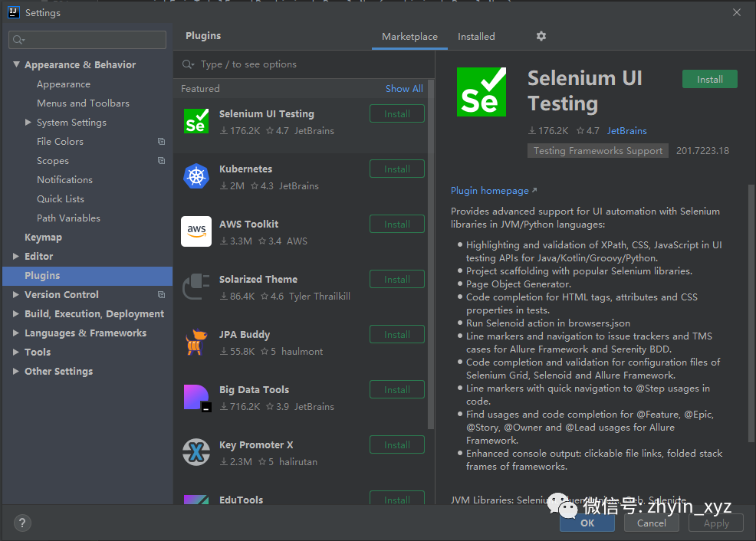Open File Colors settings

pos(61,142)
